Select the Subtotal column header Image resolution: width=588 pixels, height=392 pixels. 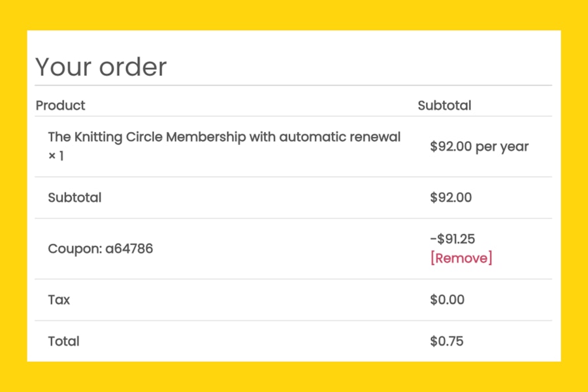(x=444, y=105)
